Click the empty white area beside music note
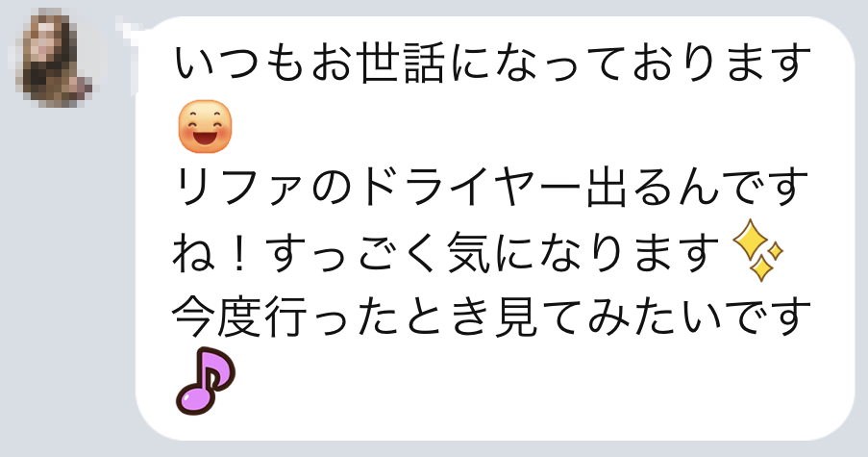This screenshot has width=868, height=457. [526, 382]
